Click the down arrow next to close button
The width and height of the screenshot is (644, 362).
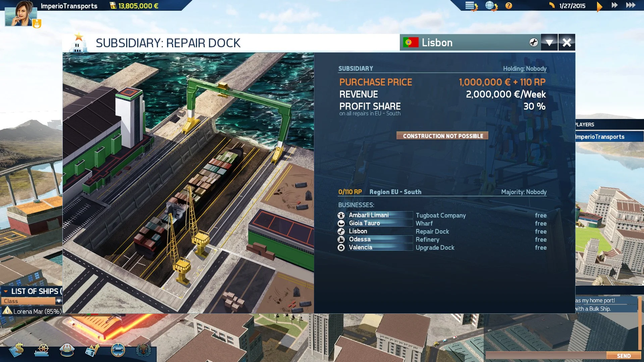click(549, 42)
